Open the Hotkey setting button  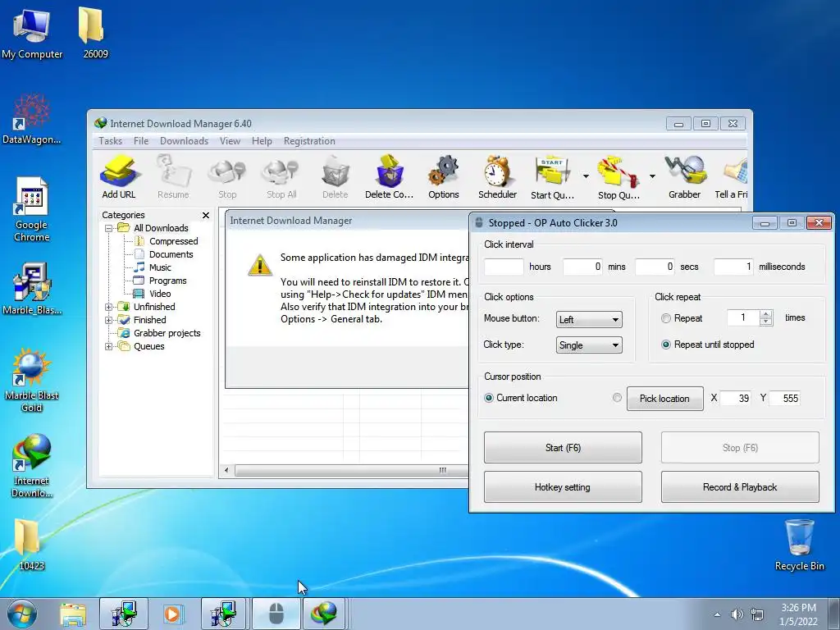pyautogui.click(x=563, y=487)
